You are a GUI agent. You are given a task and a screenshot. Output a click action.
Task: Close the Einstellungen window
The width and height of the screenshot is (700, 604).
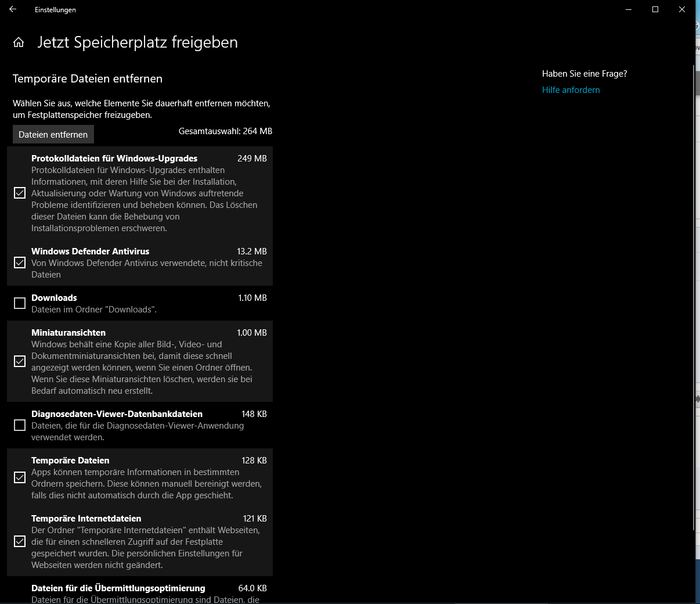(x=682, y=9)
